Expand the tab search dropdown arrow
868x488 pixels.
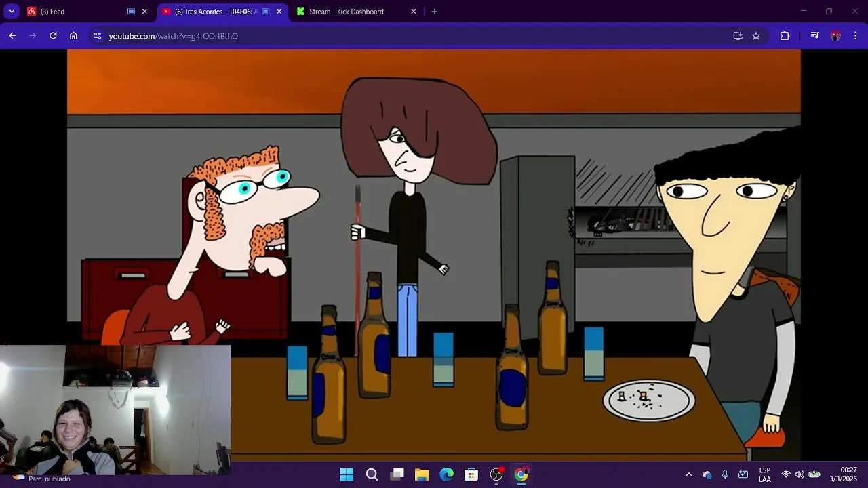coord(12,12)
